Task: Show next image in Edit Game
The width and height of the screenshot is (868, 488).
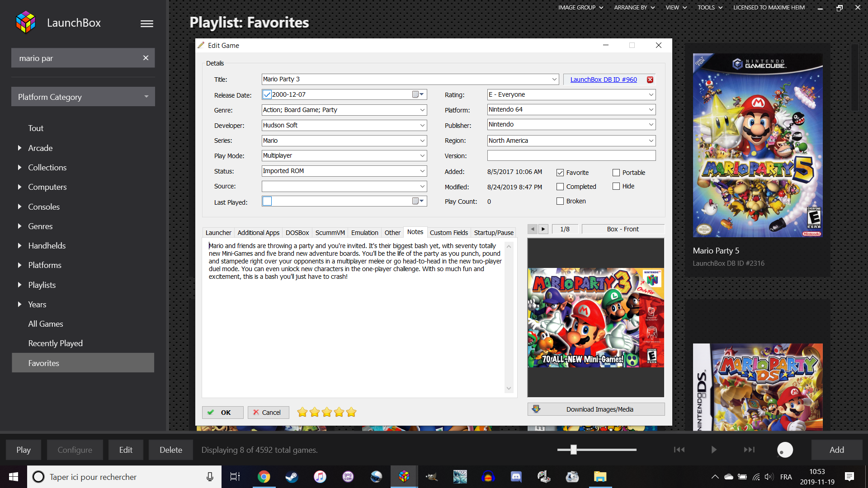Action: tap(543, 229)
